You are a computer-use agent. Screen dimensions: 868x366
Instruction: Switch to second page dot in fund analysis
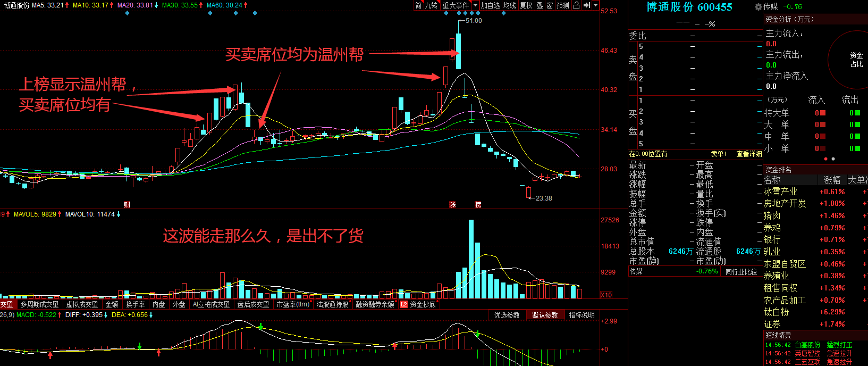click(x=833, y=159)
